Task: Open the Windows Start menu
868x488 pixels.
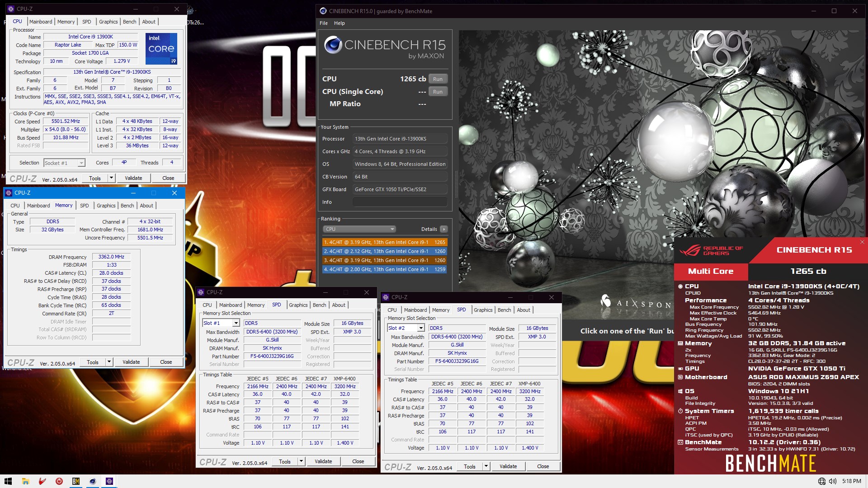Action: [x=8, y=481]
